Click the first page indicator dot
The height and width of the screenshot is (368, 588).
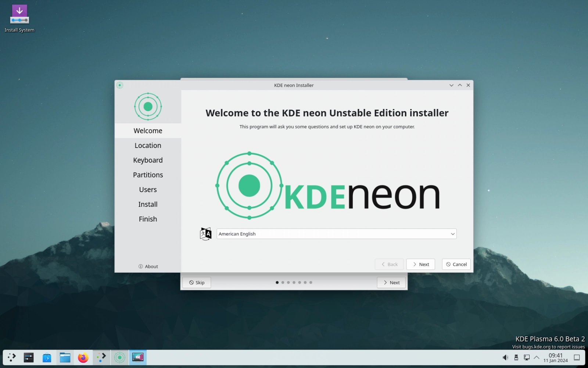click(277, 283)
